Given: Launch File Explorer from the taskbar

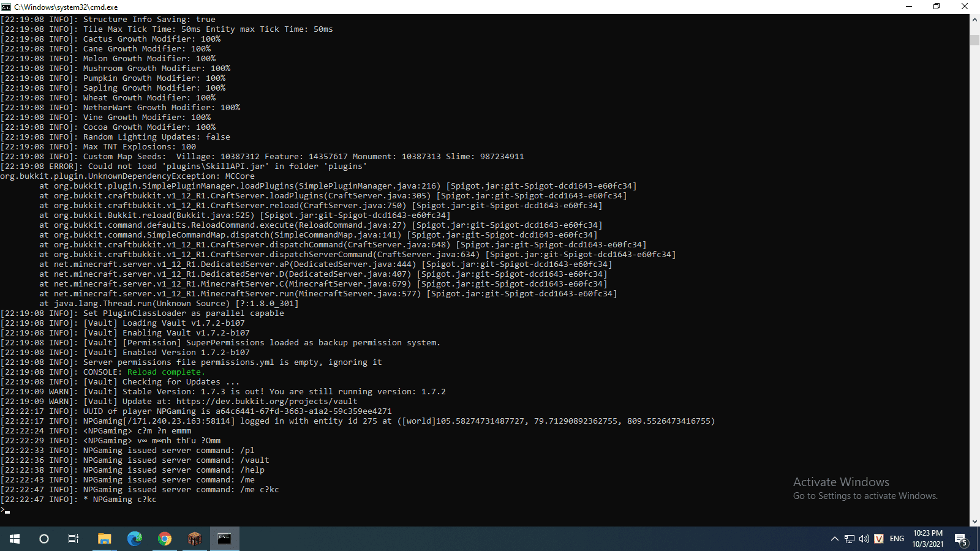Looking at the screenshot, I should pos(105,539).
